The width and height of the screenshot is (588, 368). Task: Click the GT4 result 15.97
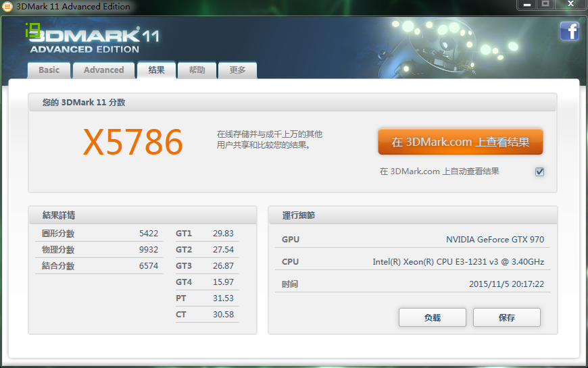click(223, 282)
